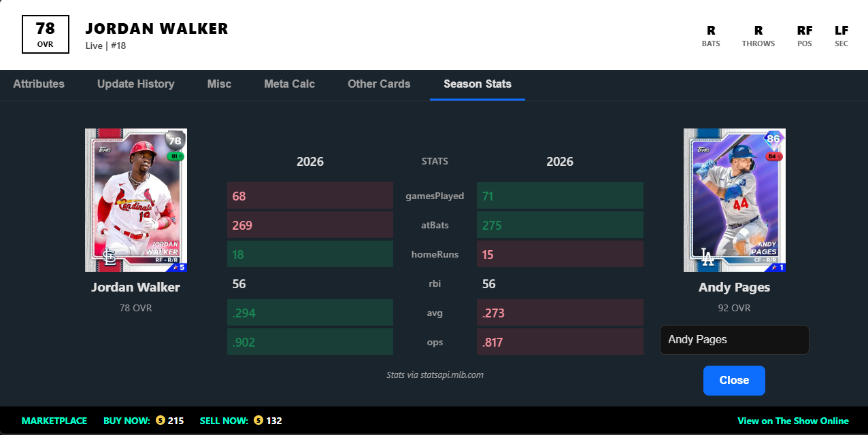Click the Stats via statsapi.mlb.com note

435,375
